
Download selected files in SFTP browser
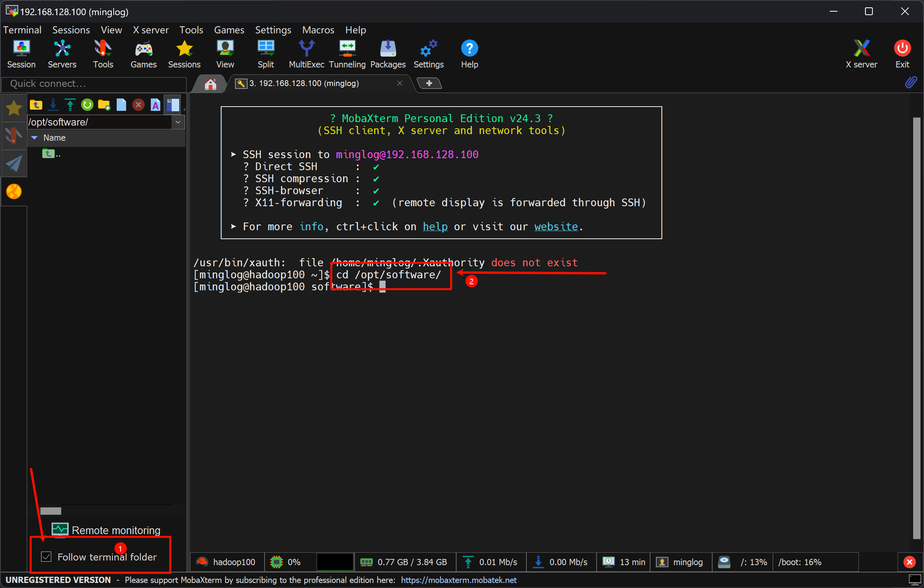coord(53,105)
